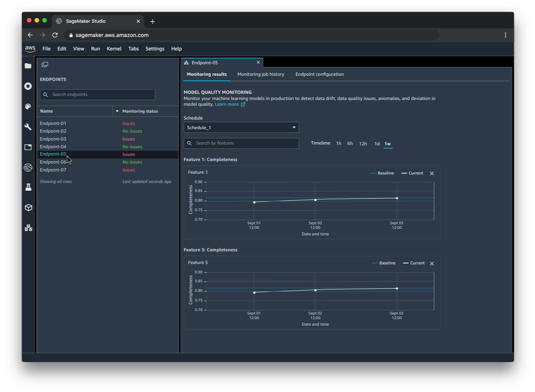Screen dimensions: 535x392
Task: Reload the page with browser refresh icon
Action: [x=55, y=35]
